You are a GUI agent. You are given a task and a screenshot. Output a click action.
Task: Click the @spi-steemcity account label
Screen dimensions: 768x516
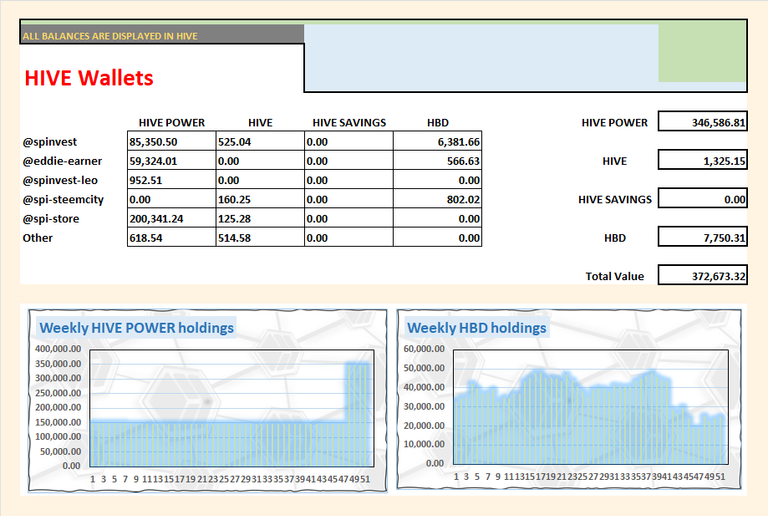pos(63,199)
